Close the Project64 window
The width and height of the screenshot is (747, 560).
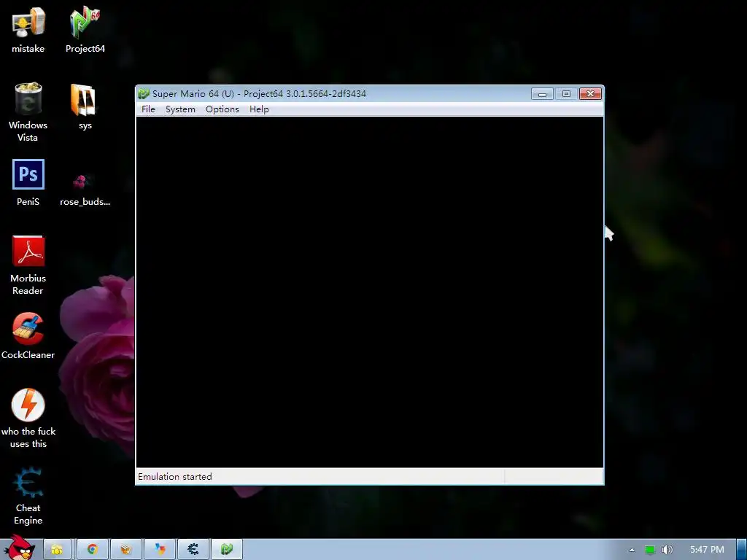point(590,94)
